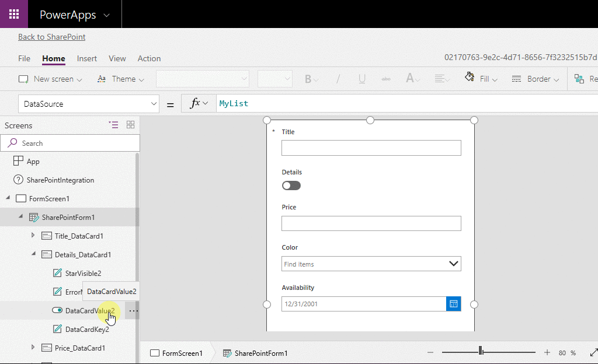This screenshot has height=364, width=598.
Task: Collapse Details_DataCard1 node
Action: tap(33, 254)
